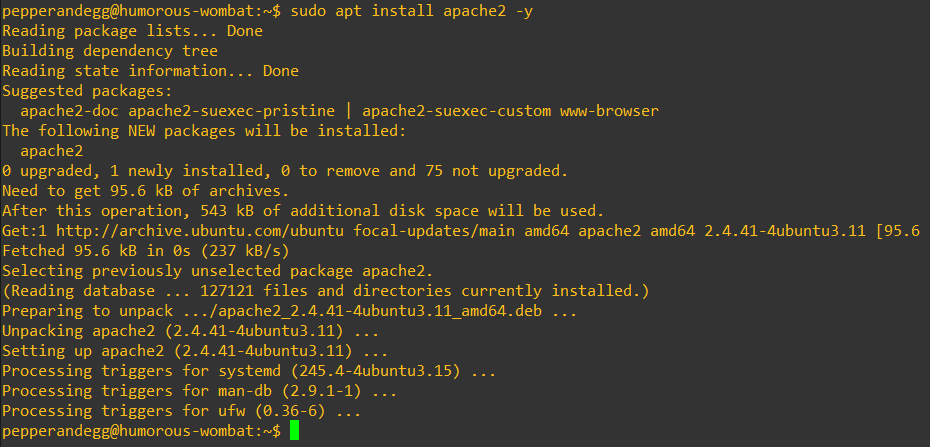Viewport: 930px width, 447px height.
Task: Click the "Building dependency tree" line
Action: point(110,51)
